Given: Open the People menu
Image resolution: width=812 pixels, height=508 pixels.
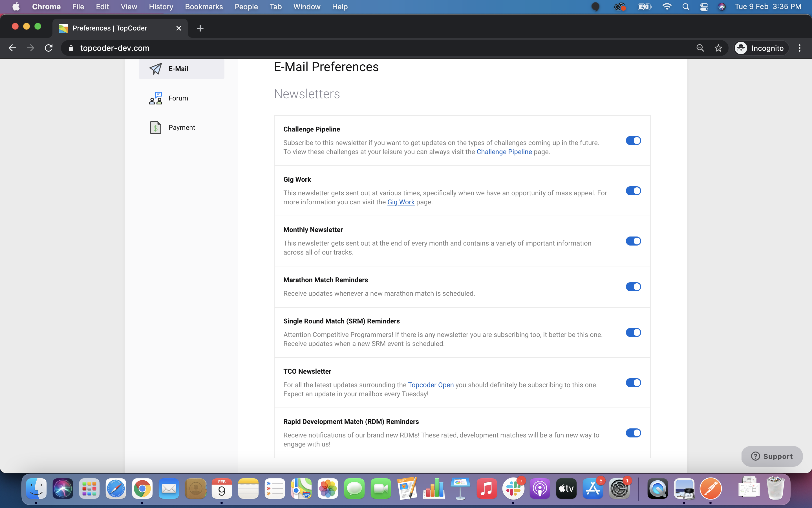Looking at the screenshot, I should click(x=246, y=7).
